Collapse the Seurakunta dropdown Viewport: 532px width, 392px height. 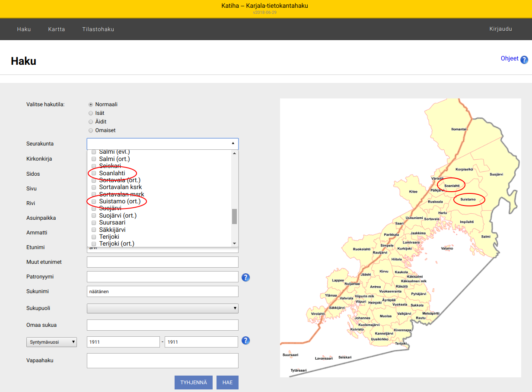(x=233, y=143)
